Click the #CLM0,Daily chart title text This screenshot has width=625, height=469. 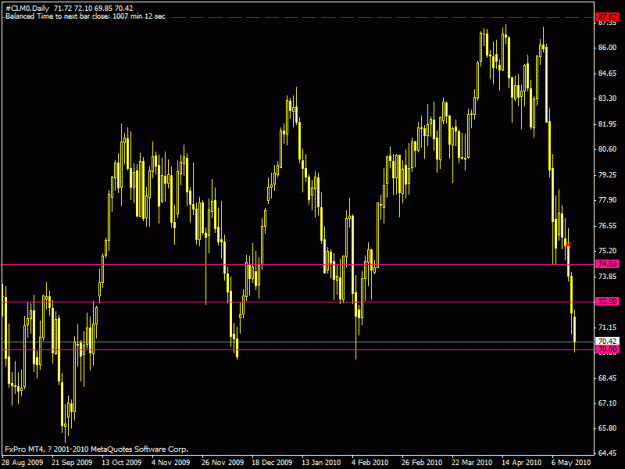click(27, 8)
